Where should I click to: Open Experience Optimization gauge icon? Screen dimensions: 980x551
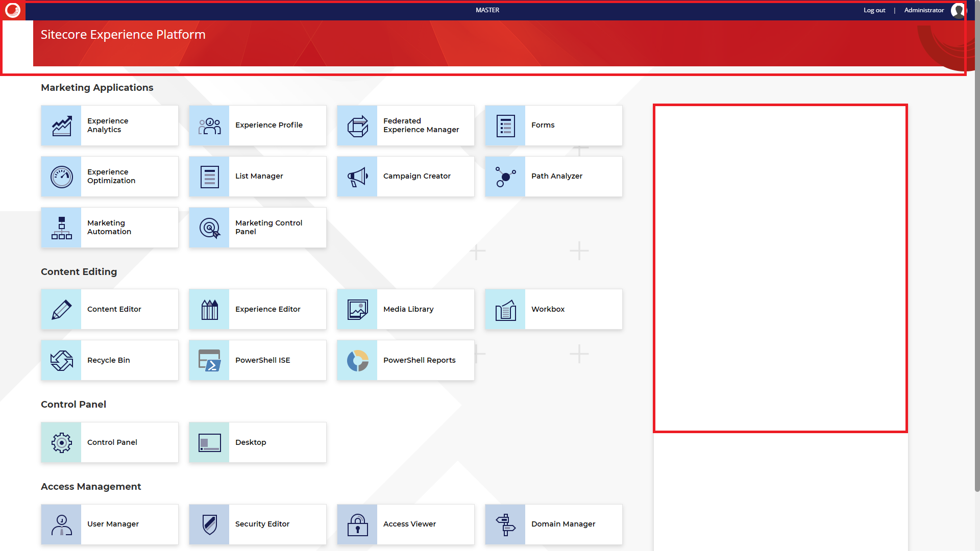click(61, 177)
